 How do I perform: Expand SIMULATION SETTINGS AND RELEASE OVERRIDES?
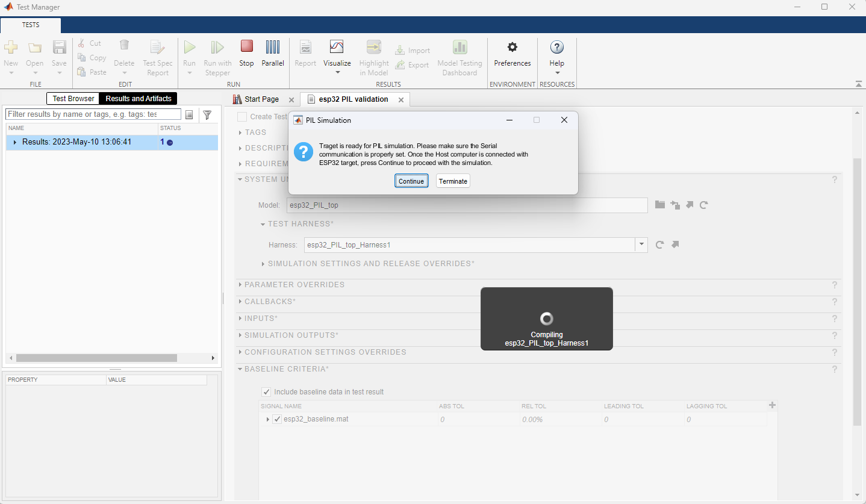coord(263,264)
